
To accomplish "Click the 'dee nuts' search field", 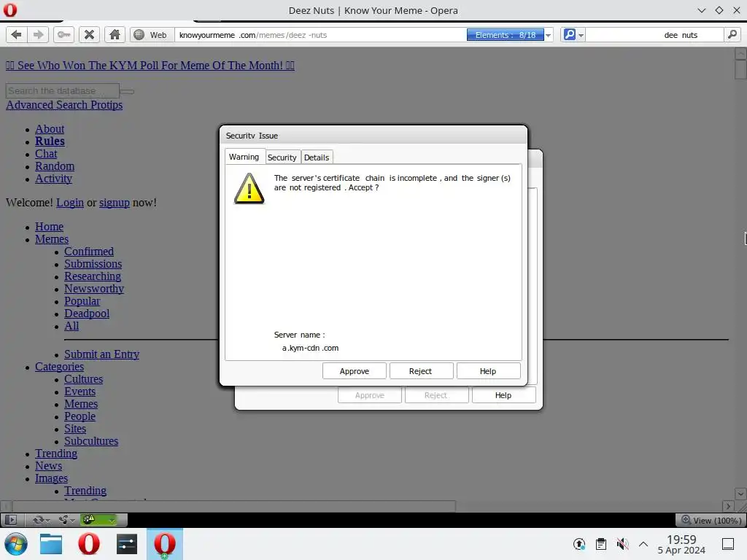I will point(654,35).
